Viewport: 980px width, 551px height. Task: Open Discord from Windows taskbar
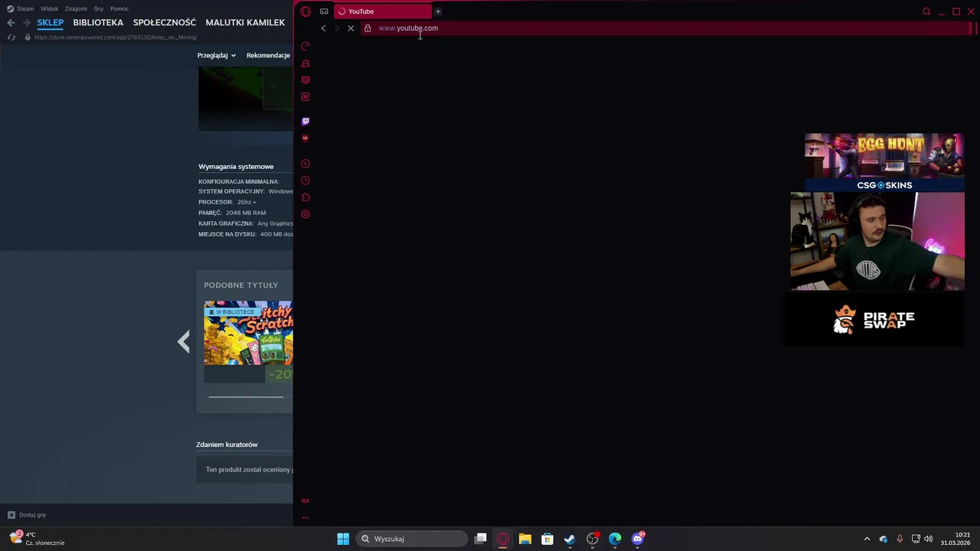(x=638, y=539)
